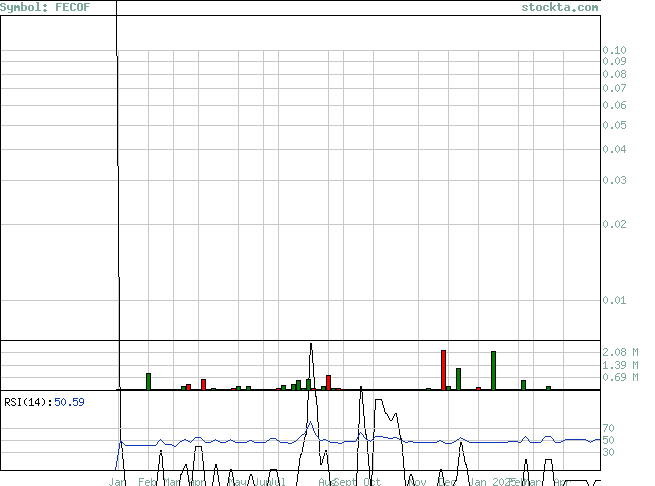This screenshot has width=655, height=486.
Task: Click the 0.07 price axis label
Action: click(614, 88)
